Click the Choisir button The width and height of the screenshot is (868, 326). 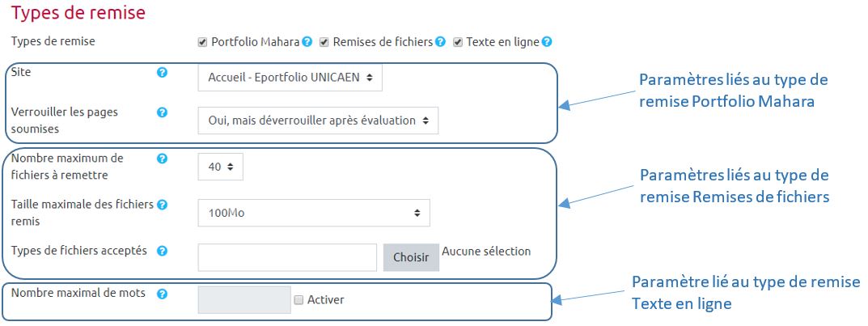pyautogui.click(x=411, y=257)
